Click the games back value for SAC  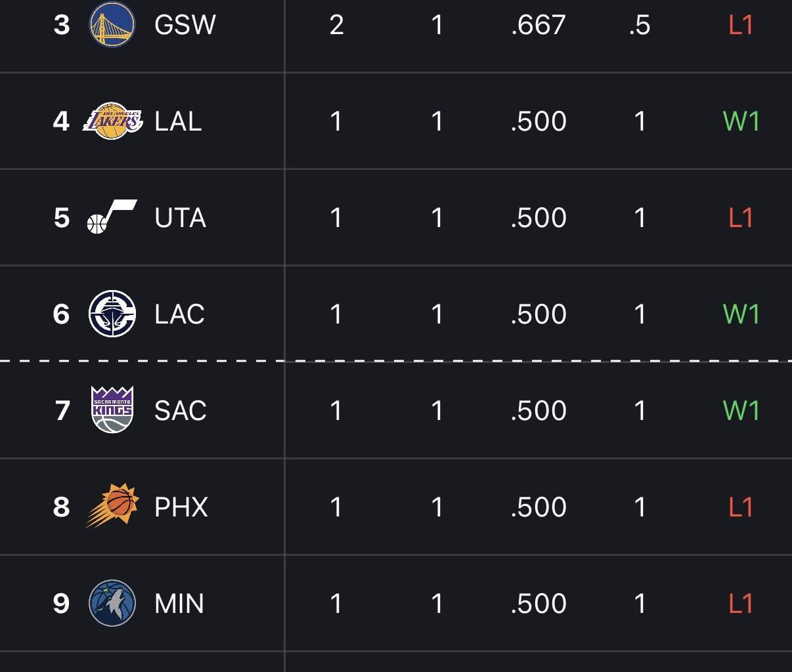click(640, 410)
